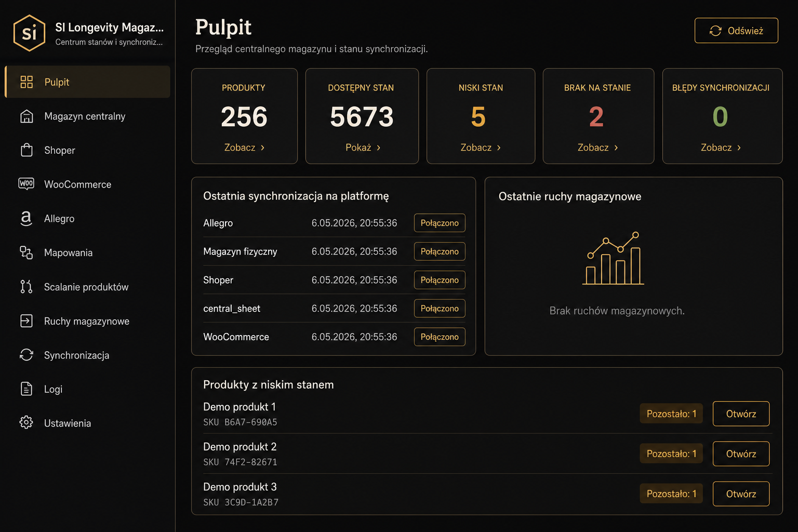Go to the Shoper section
Viewport: 798px width, 532px height.
87,150
